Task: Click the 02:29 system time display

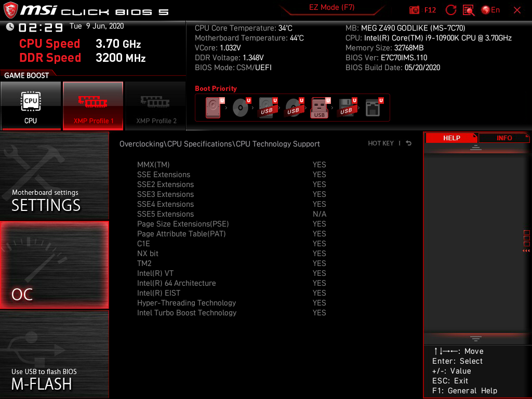Action: tap(41, 27)
